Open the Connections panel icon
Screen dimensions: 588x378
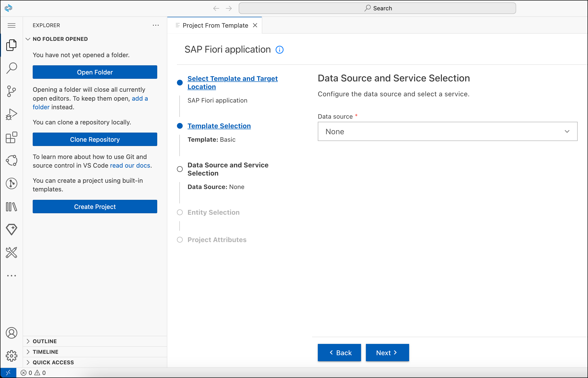point(11,160)
